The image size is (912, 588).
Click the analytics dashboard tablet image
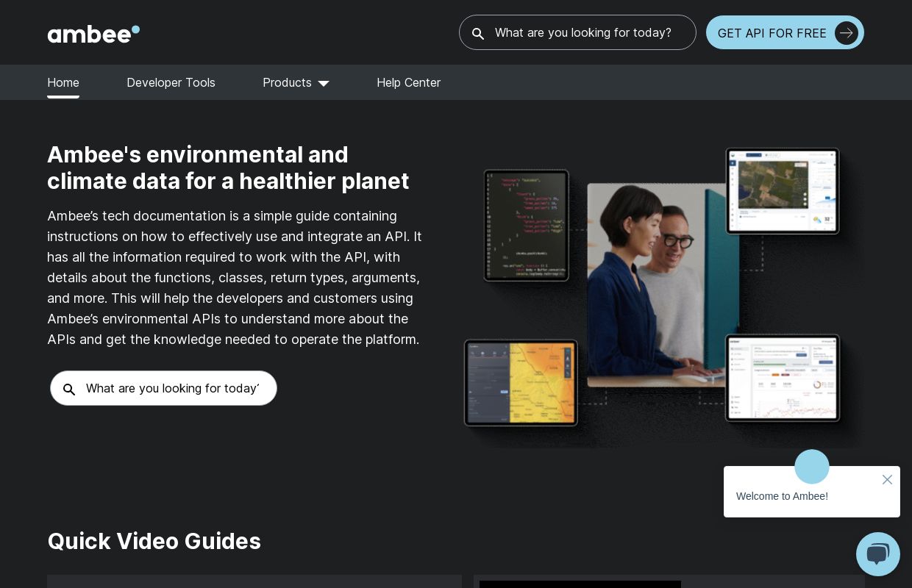tap(783, 378)
